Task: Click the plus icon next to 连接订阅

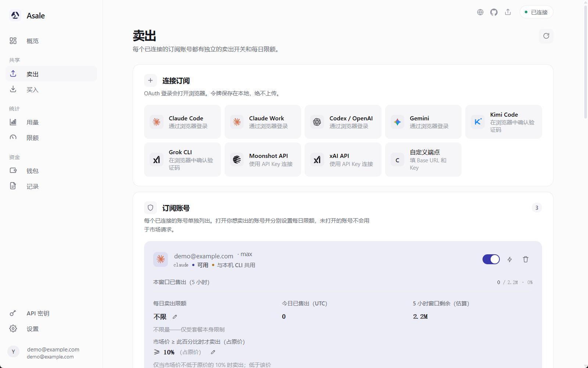Action: 150,81
